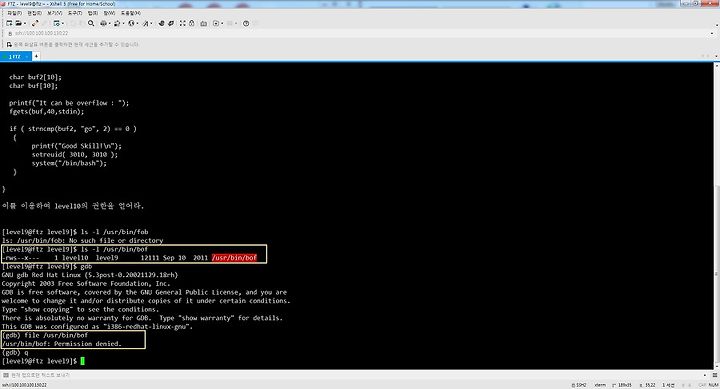Click the Print toolbar icon

pos(103,23)
